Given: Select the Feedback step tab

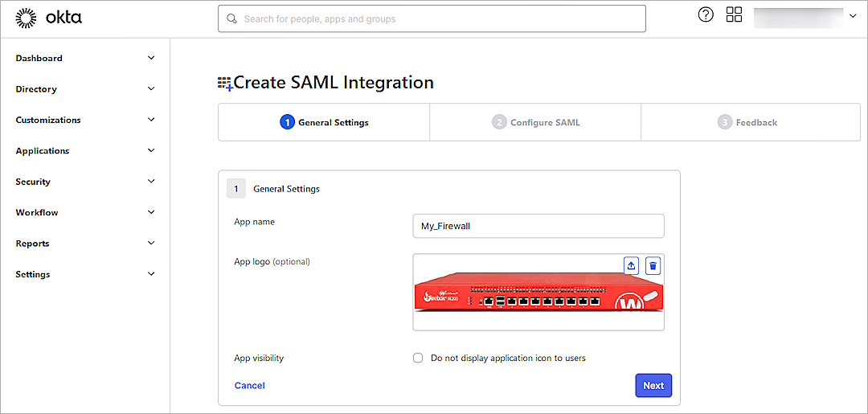Looking at the screenshot, I should [x=750, y=122].
